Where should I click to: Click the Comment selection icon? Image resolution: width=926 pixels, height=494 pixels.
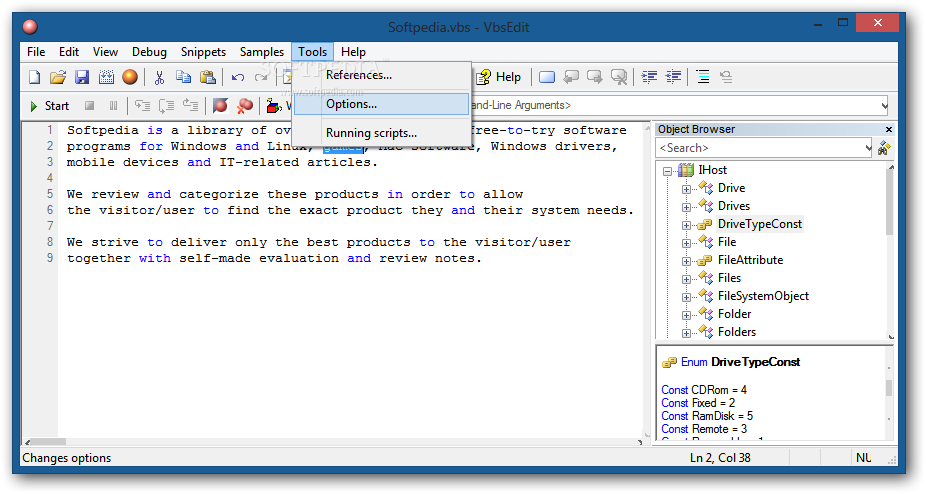[703, 77]
